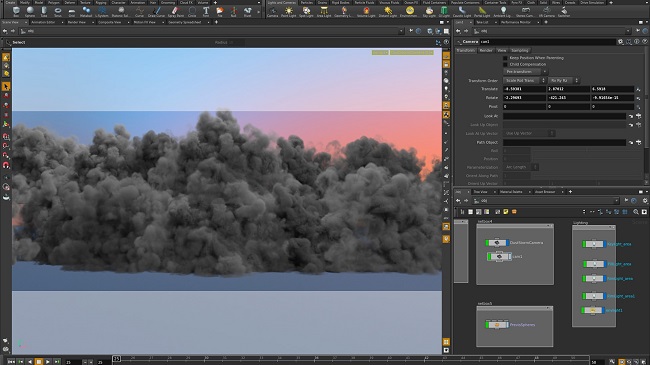650x365 pixels.
Task: Select the Platonic Solids shelf tool
Action: pyautogui.click(x=121, y=12)
